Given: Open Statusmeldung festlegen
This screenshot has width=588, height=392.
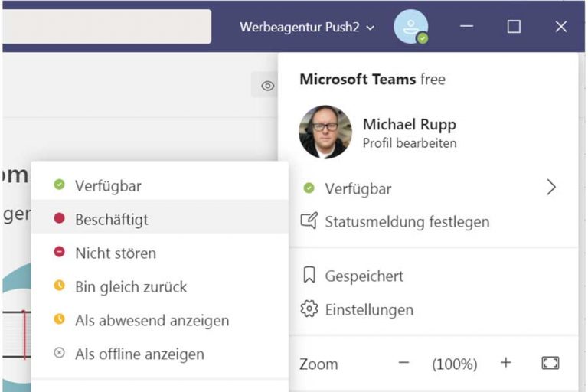Looking at the screenshot, I should coord(429,222).
